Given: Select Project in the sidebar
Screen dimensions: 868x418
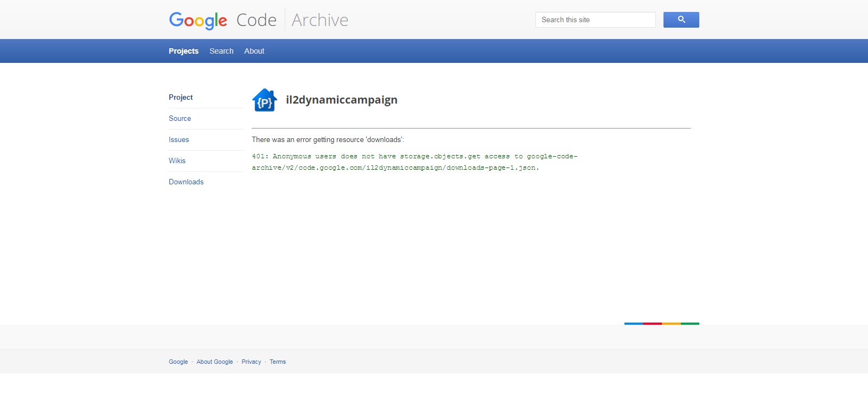Looking at the screenshot, I should click(181, 97).
